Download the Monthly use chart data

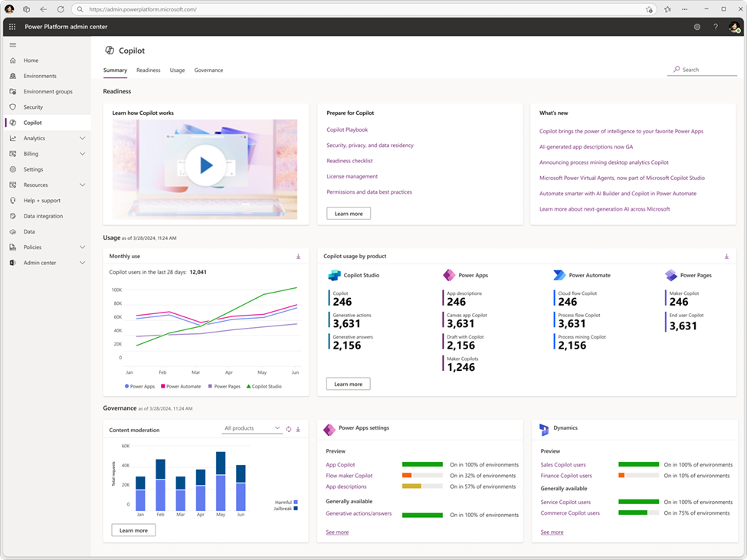299,256
